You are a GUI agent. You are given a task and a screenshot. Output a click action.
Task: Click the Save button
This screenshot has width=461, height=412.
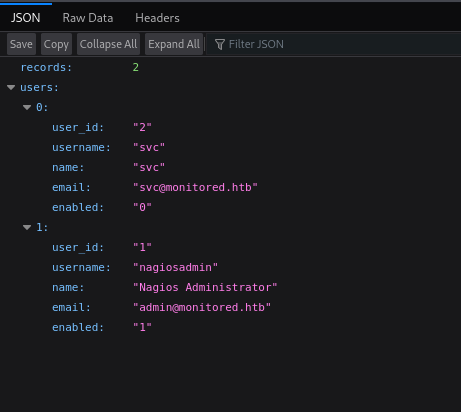[x=21, y=44]
